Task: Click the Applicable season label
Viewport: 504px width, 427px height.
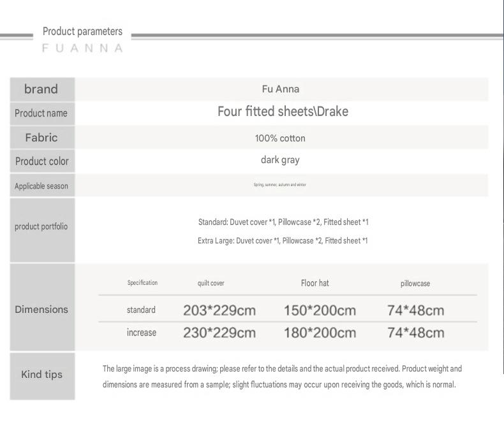Action: coord(41,186)
